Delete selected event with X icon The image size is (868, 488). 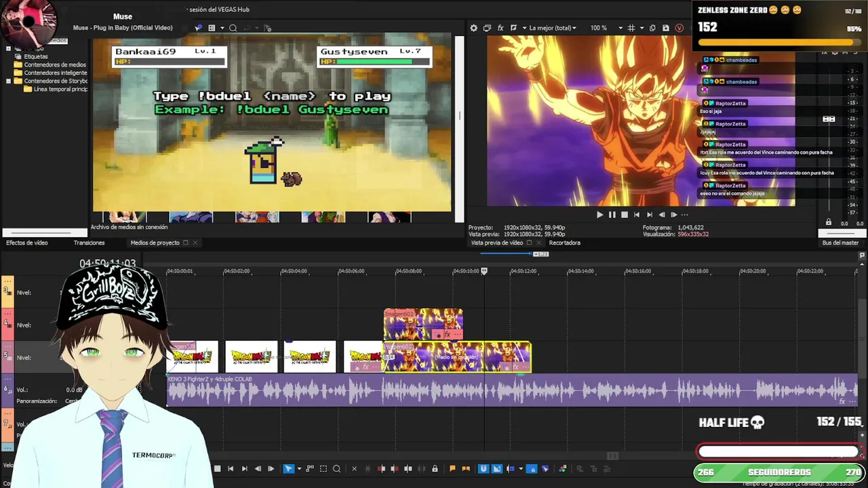pyautogui.click(x=355, y=468)
